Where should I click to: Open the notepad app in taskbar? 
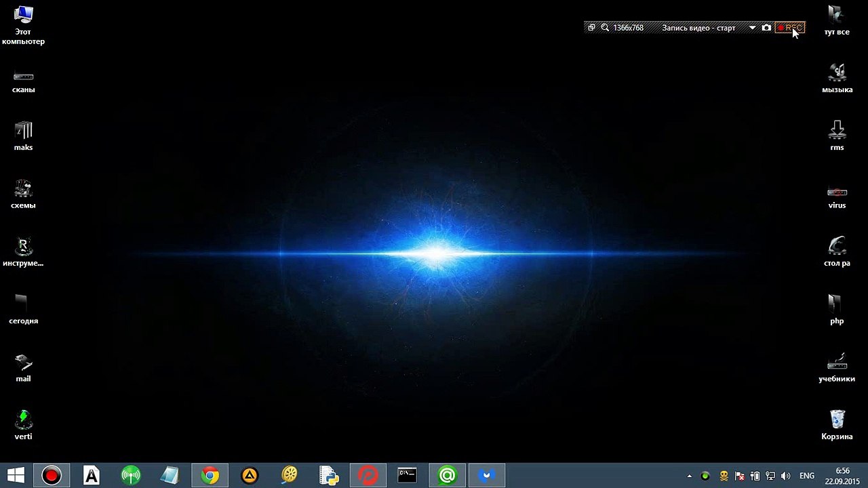click(170, 476)
